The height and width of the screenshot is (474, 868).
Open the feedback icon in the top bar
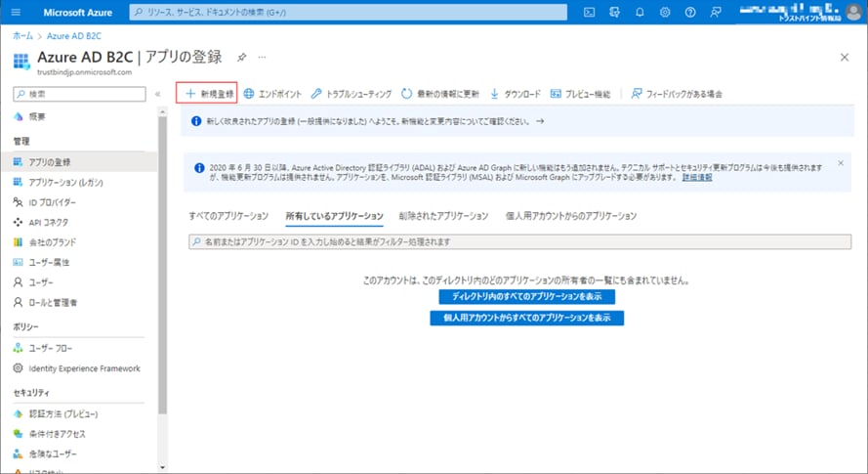(x=716, y=12)
